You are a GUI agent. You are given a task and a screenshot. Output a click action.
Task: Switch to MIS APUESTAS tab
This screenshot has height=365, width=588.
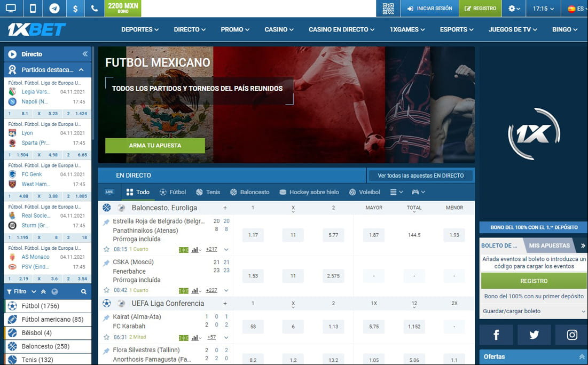(x=550, y=245)
